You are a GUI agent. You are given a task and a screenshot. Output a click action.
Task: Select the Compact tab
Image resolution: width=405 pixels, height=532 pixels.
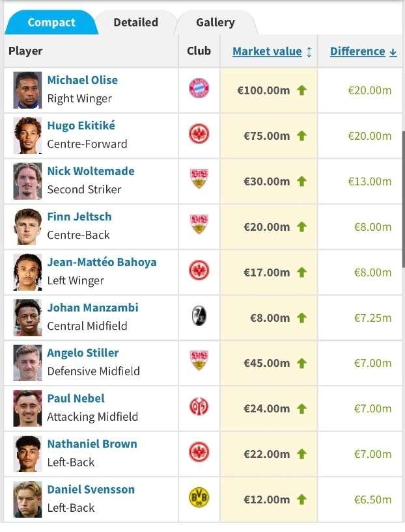click(x=51, y=22)
